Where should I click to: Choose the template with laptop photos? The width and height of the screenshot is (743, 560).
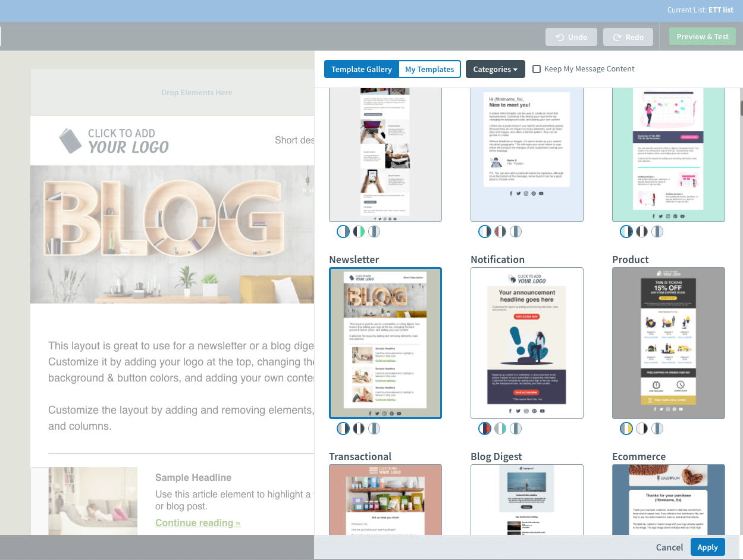[385, 155]
